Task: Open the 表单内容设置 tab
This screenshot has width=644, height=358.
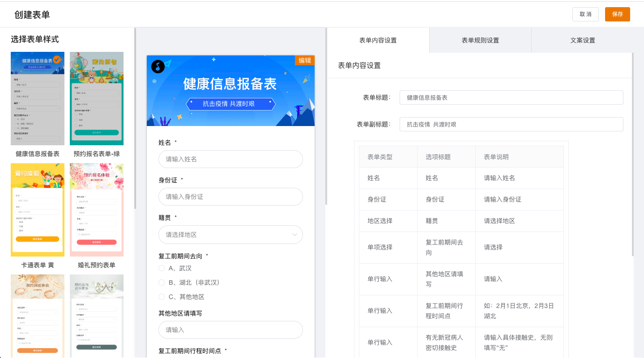Action: point(378,40)
